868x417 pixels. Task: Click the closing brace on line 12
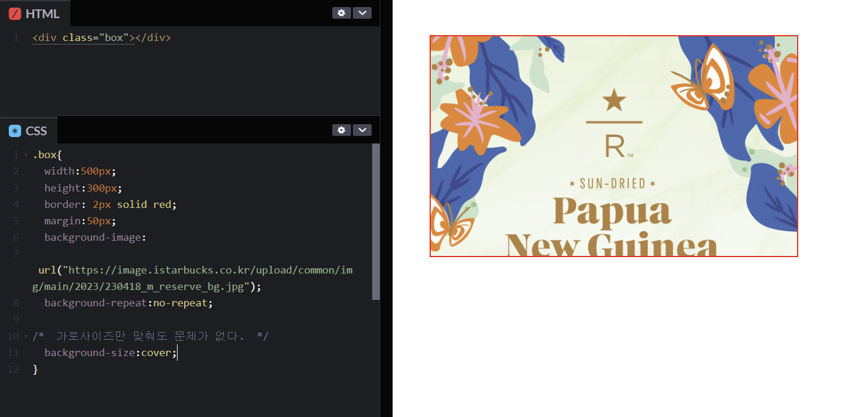[35, 369]
